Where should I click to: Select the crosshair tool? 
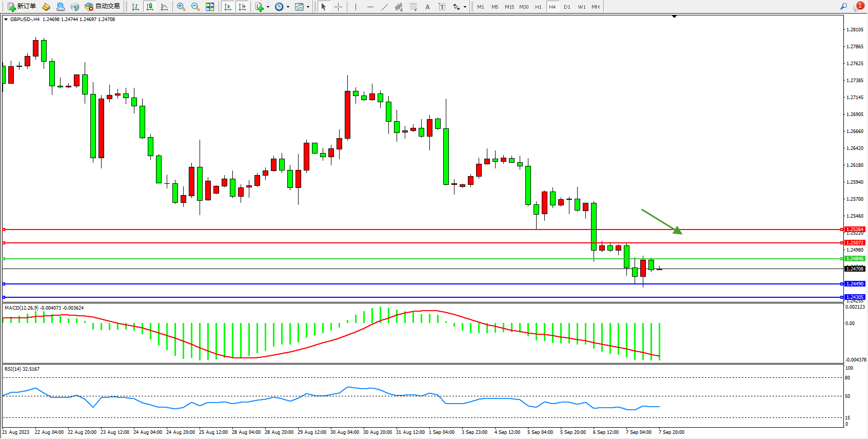tap(339, 7)
